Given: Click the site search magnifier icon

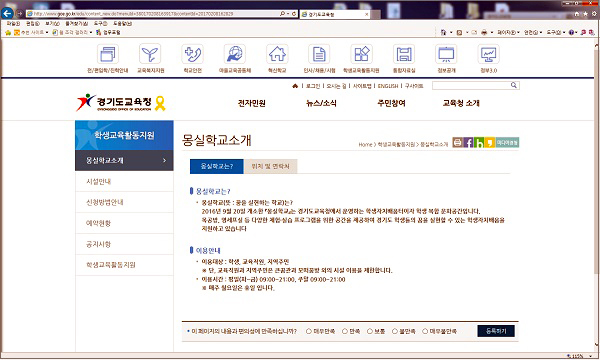Looking at the screenshot, I should point(514,85).
